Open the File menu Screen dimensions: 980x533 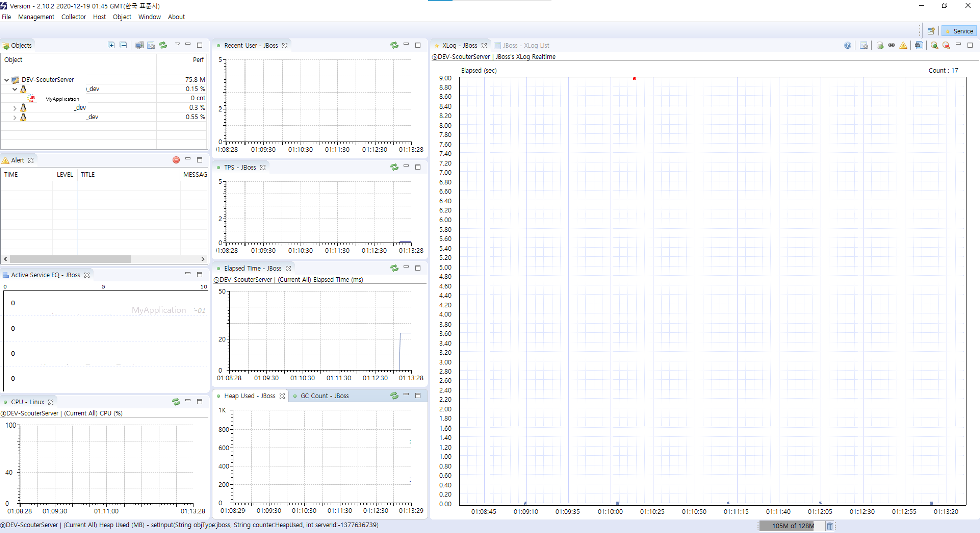(6, 17)
